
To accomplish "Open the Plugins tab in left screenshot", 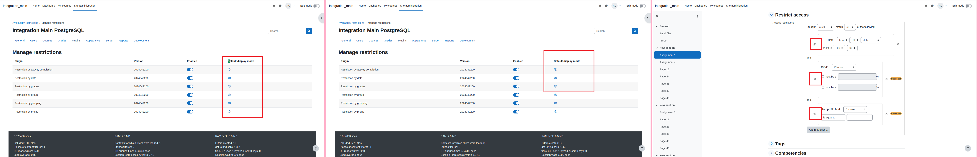I will [x=76, y=41].
